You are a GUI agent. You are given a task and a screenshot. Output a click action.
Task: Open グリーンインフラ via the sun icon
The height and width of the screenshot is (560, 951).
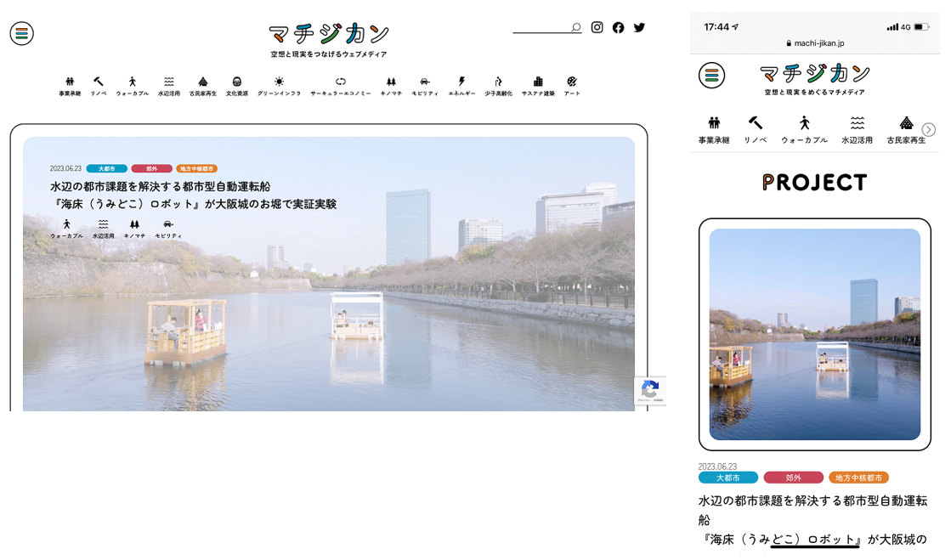277,81
